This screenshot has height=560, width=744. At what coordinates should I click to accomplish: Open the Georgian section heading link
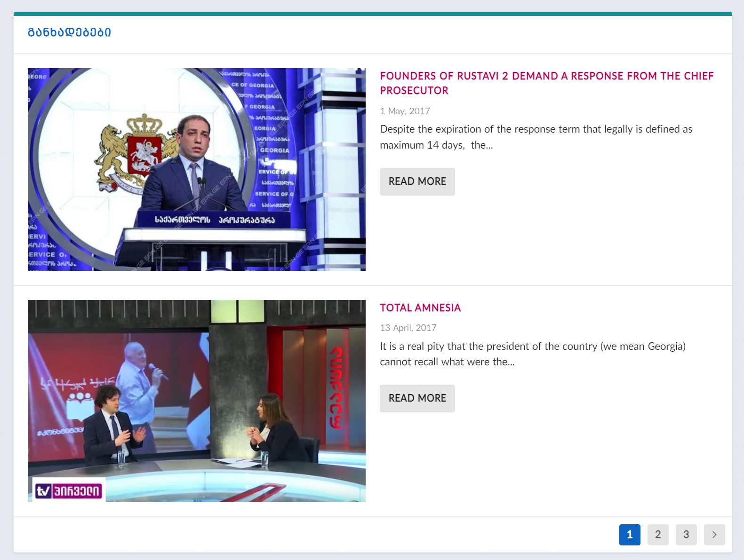(69, 32)
